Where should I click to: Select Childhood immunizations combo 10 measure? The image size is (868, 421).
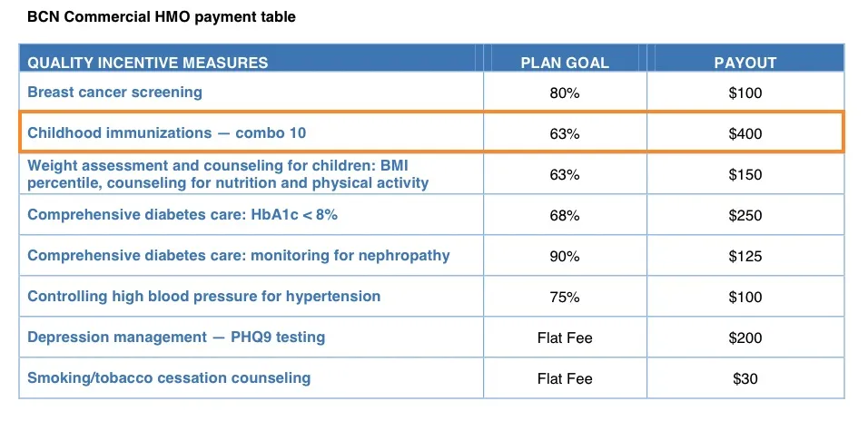166,132
